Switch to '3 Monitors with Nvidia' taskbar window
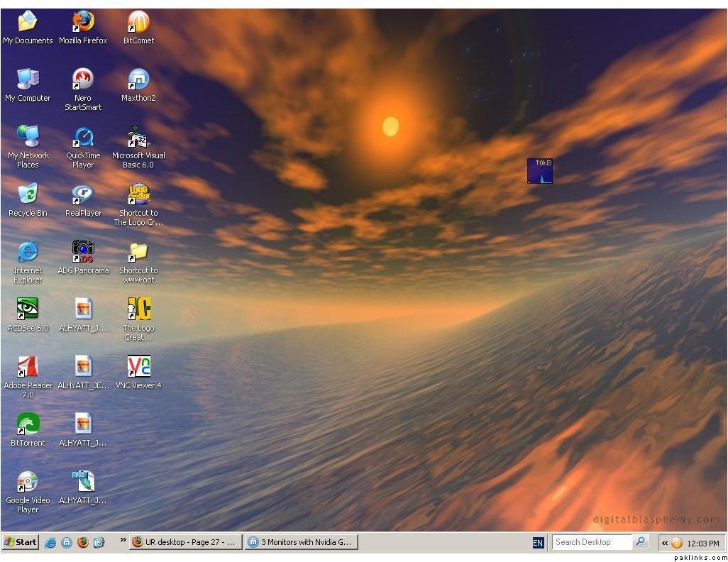Viewport: 728px width, 562px height. (x=301, y=542)
